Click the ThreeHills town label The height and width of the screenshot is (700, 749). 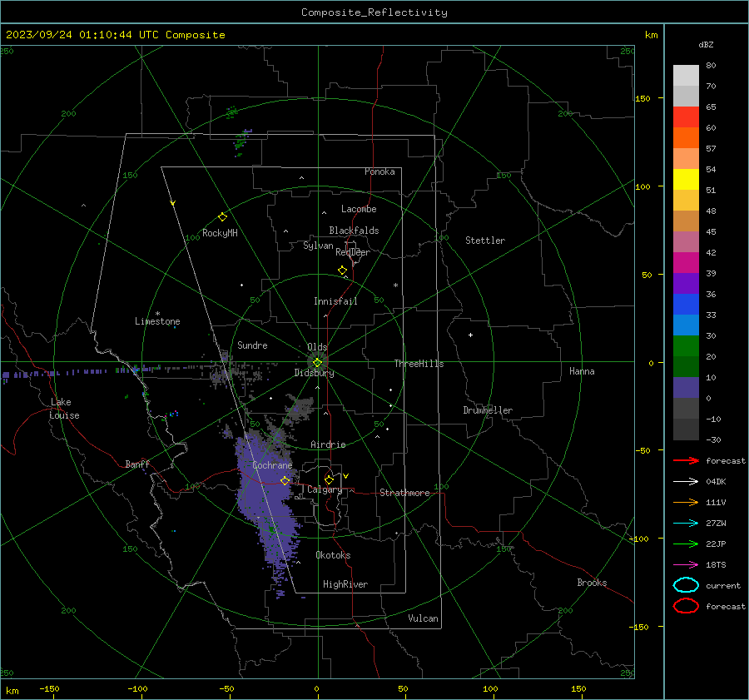[419, 364]
